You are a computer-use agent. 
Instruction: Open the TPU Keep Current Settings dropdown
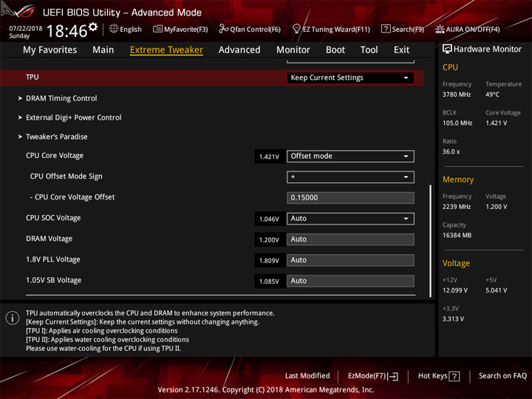[350, 78]
